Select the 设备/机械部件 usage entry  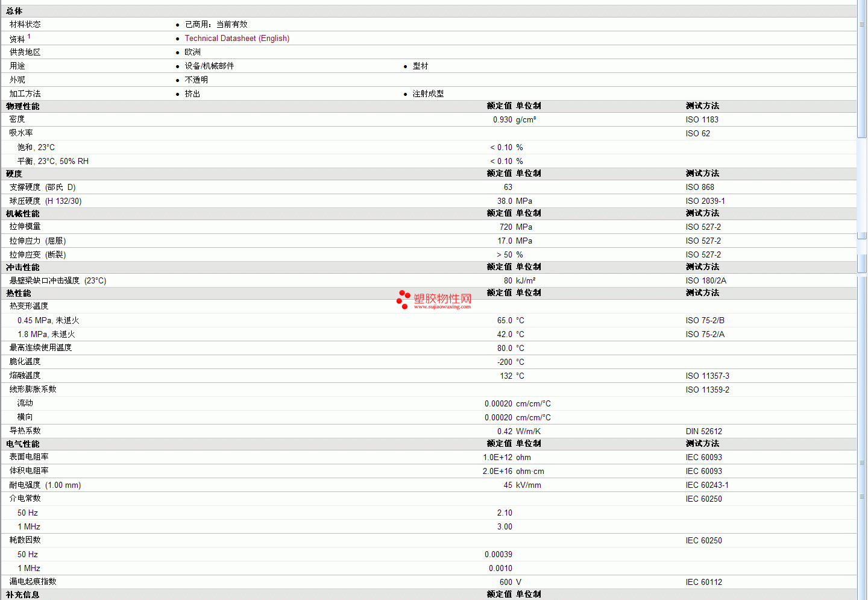(x=209, y=66)
